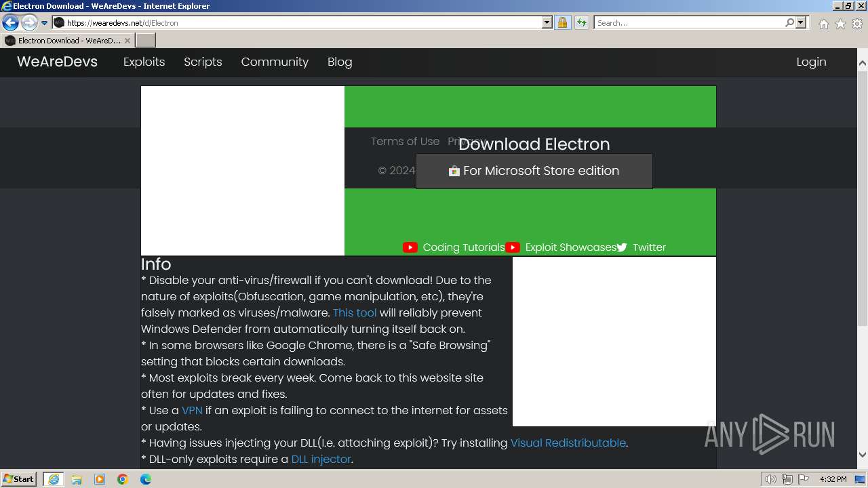Click the white banner ad on the left
This screenshot has height=488, width=868.
click(x=243, y=171)
